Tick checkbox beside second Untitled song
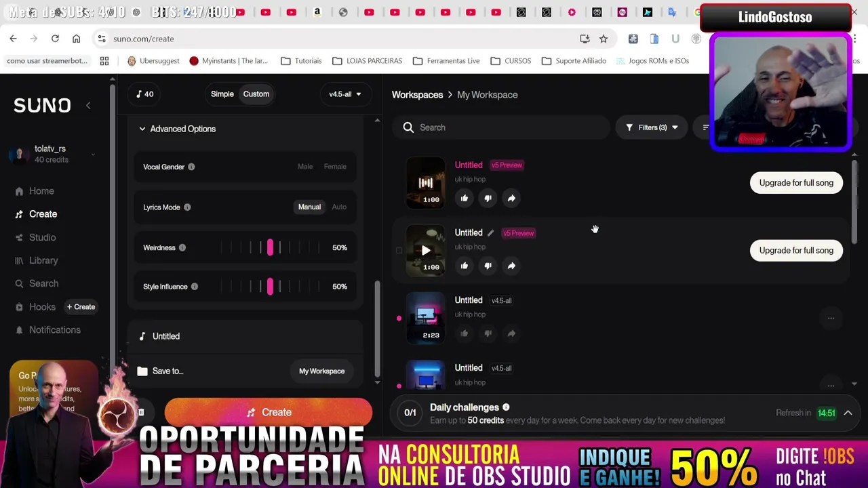The height and width of the screenshot is (488, 868). (399, 251)
